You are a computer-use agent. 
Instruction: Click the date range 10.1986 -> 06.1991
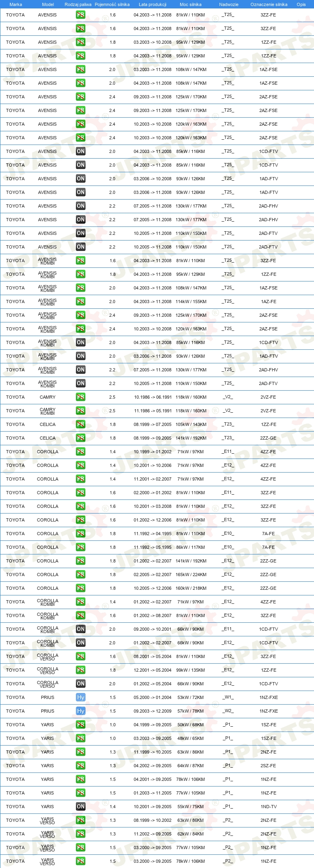tap(153, 397)
